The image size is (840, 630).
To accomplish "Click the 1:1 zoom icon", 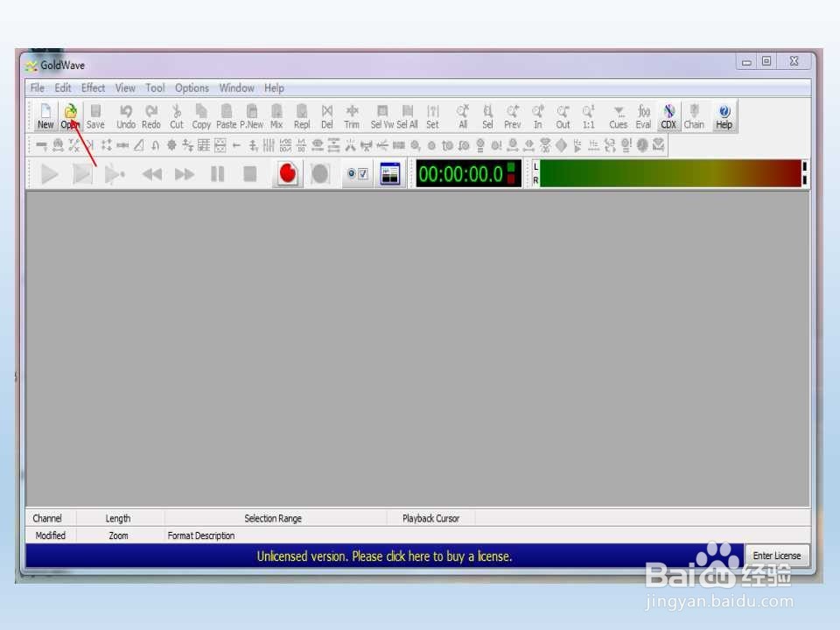I will (588, 116).
